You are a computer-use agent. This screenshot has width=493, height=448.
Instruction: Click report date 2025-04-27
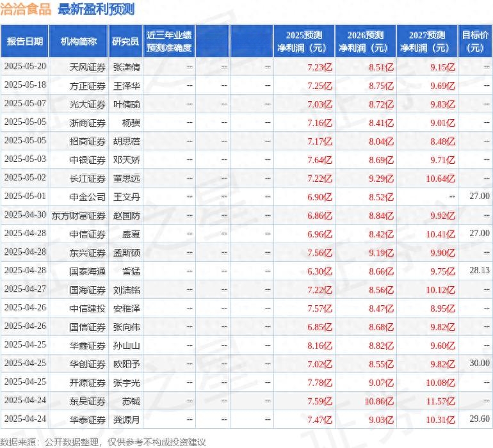[x=25, y=289]
